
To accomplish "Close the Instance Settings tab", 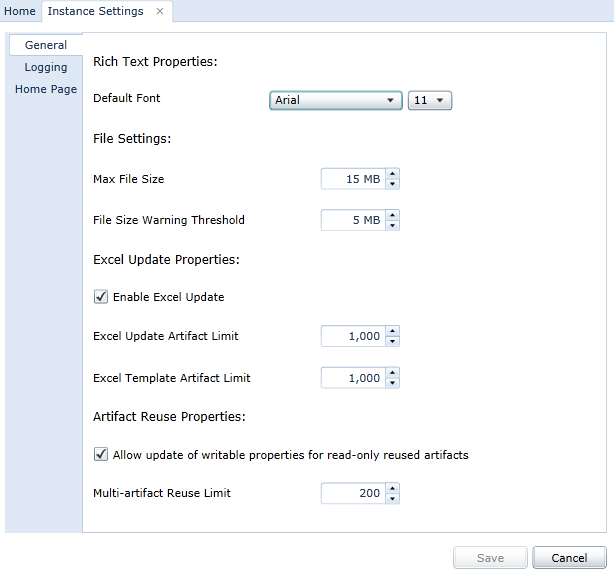I will coord(160,11).
